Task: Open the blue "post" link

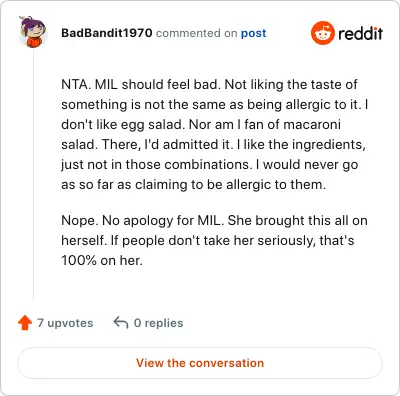Action: (x=254, y=33)
